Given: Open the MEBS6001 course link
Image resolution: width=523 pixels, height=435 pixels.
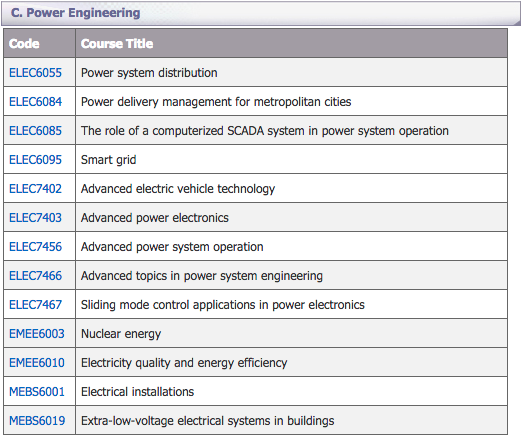Looking at the screenshot, I should 37,392.
